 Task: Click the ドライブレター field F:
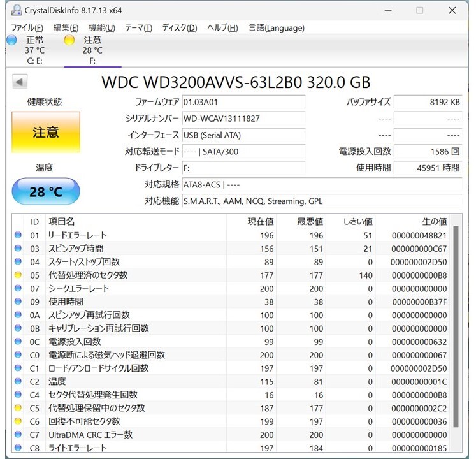(x=243, y=168)
